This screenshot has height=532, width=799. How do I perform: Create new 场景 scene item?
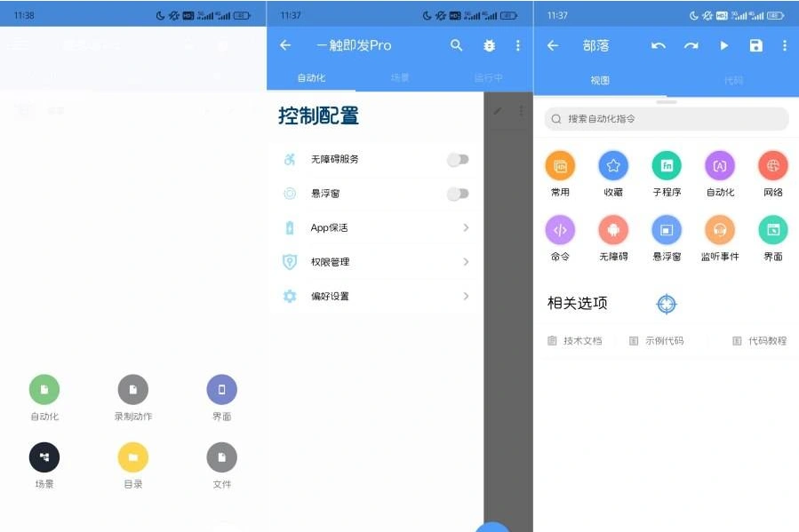44,457
